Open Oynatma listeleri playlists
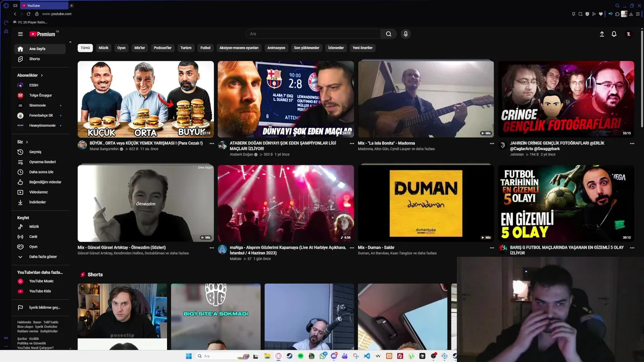Viewport: 644px width, 362px height. click(40, 162)
